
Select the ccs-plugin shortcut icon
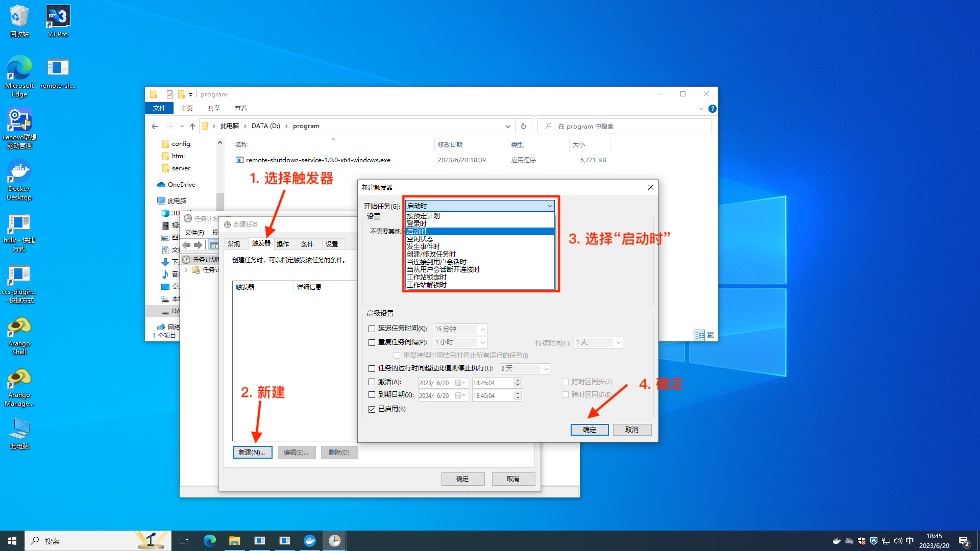tap(19, 284)
